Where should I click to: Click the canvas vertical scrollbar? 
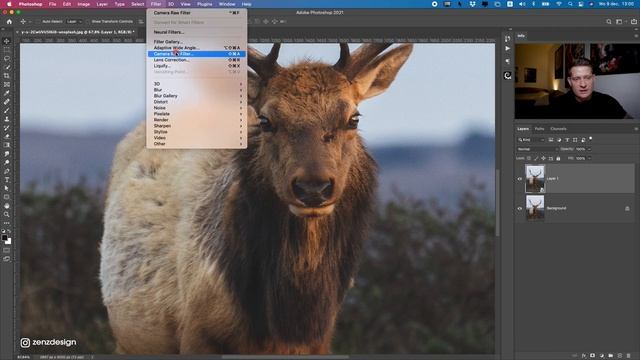coord(498,202)
